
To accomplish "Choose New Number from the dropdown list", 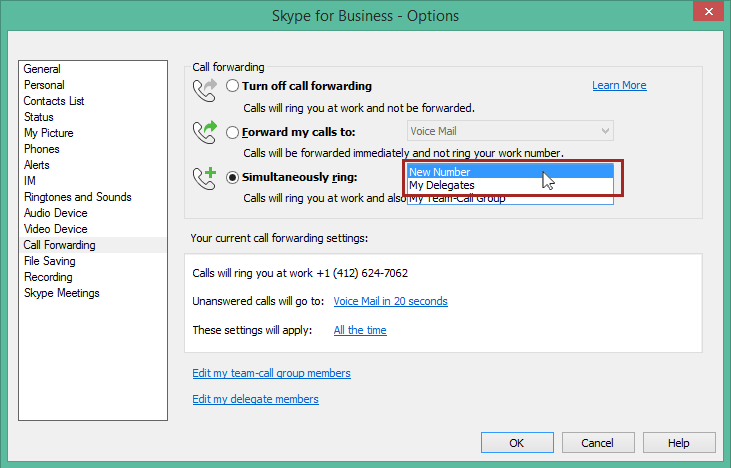I will (x=510, y=172).
